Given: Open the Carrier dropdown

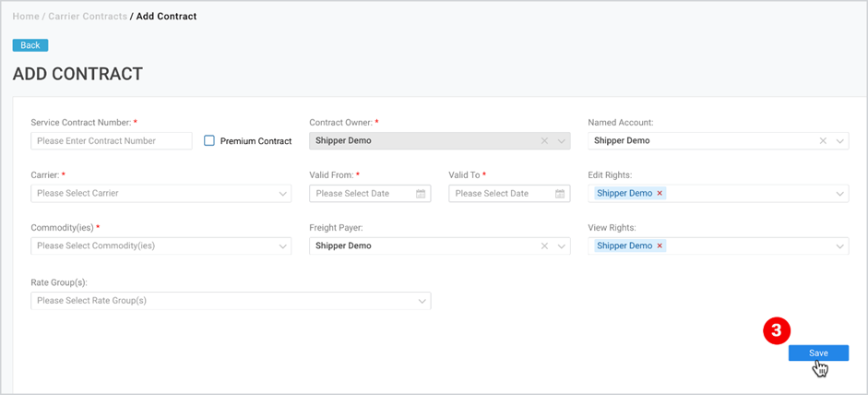Looking at the screenshot, I should coord(161,193).
